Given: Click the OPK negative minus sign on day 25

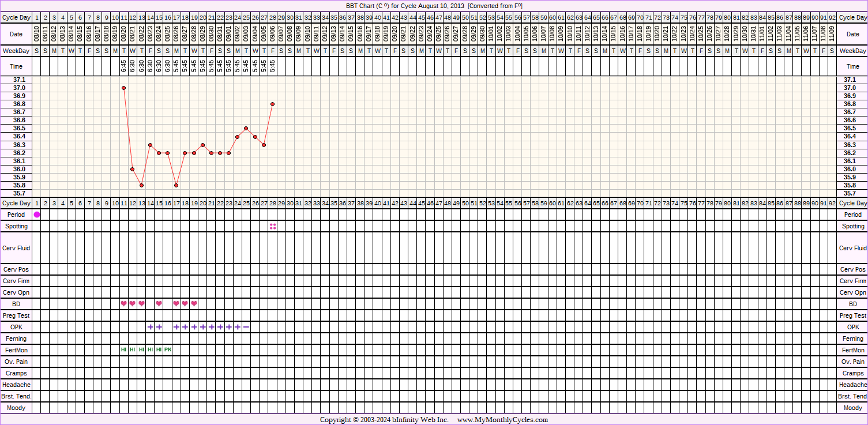Looking at the screenshot, I should pyautogui.click(x=246, y=327).
